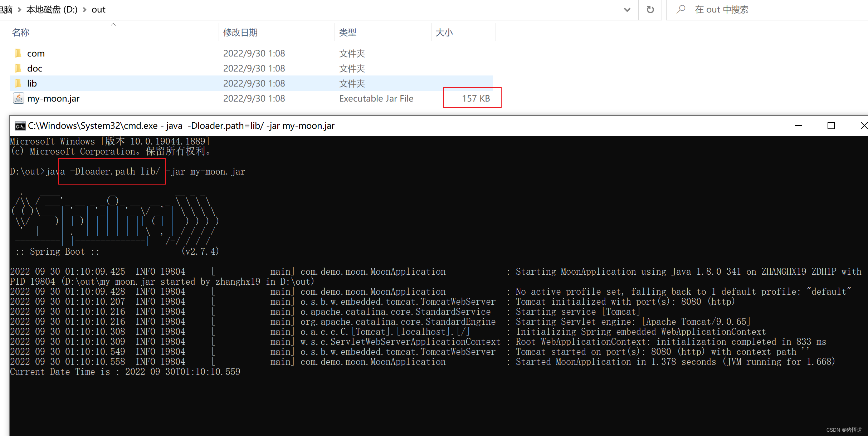868x436 pixels.
Task: Click the Tomcat initialized with port(s) message
Action: 625,302
